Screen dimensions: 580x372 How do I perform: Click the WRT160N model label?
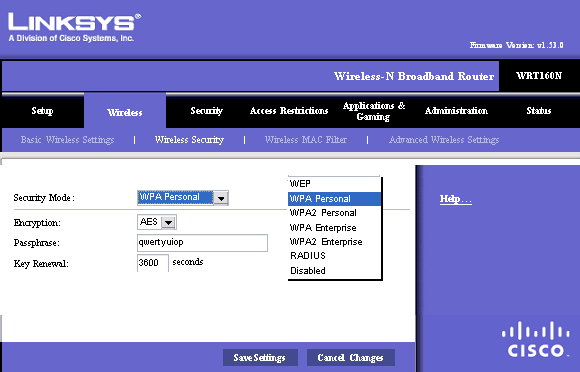(x=539, y=76)
